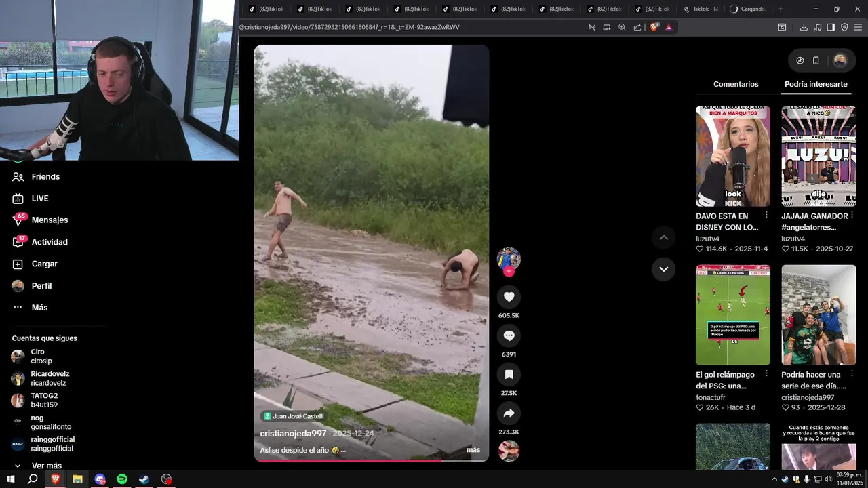Viewport: 868px width, 488px height.
Task: Open cristianojeda997 username under the video
Action: point(294,433)
